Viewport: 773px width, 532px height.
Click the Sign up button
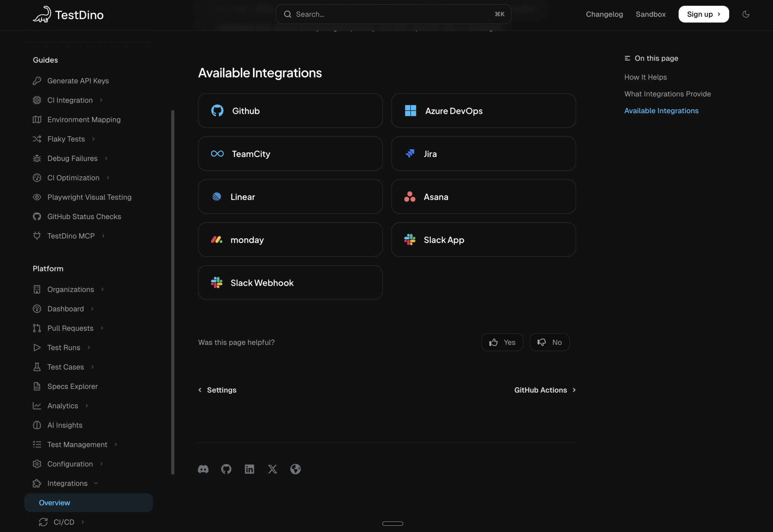[x=704, y=14]
